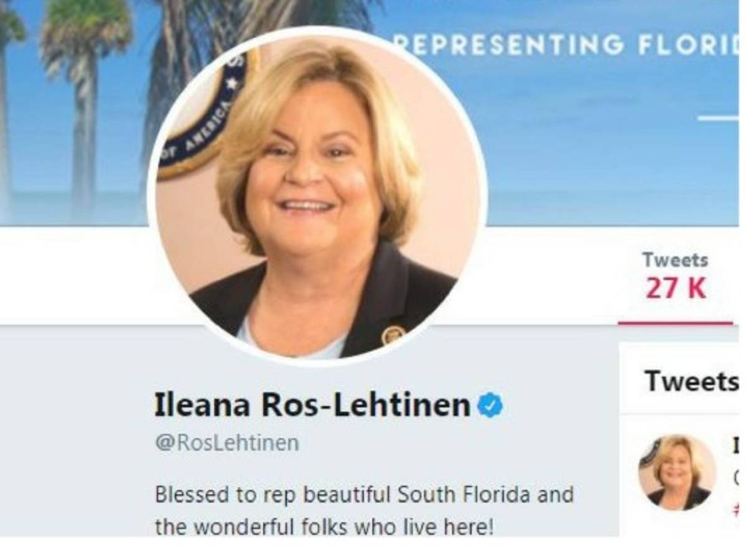746x560 pixels.
Task: Click the Tweets timeline heading
Action: [x=691, y=381]
